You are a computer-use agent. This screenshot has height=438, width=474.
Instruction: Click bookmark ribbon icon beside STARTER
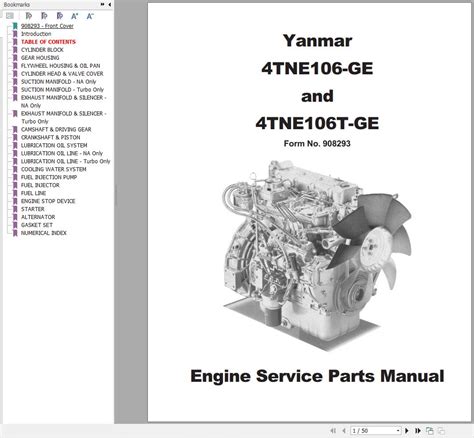pyautogui.click(x=15, y=209)
